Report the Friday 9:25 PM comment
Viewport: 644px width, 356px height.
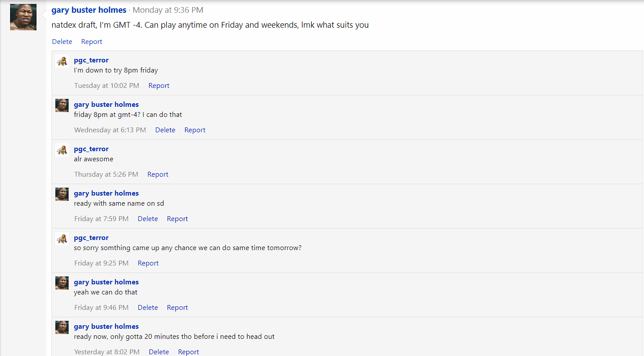(148, 263)
